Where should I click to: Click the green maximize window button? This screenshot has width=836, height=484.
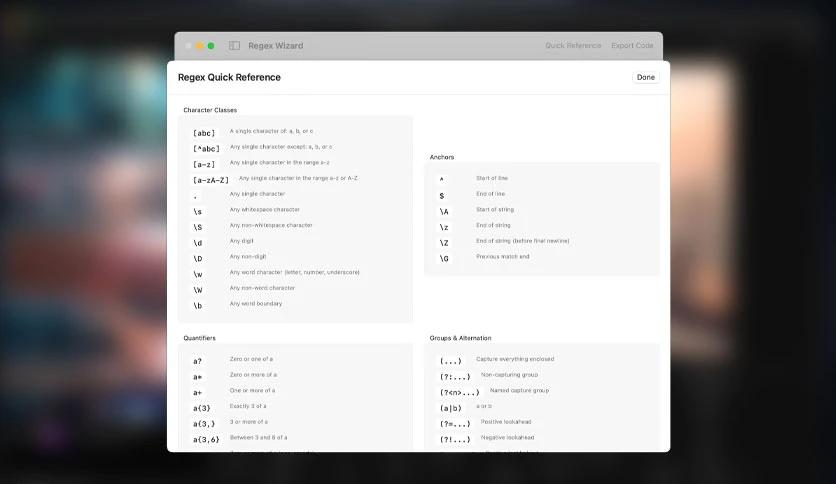[x=211, y=46]
